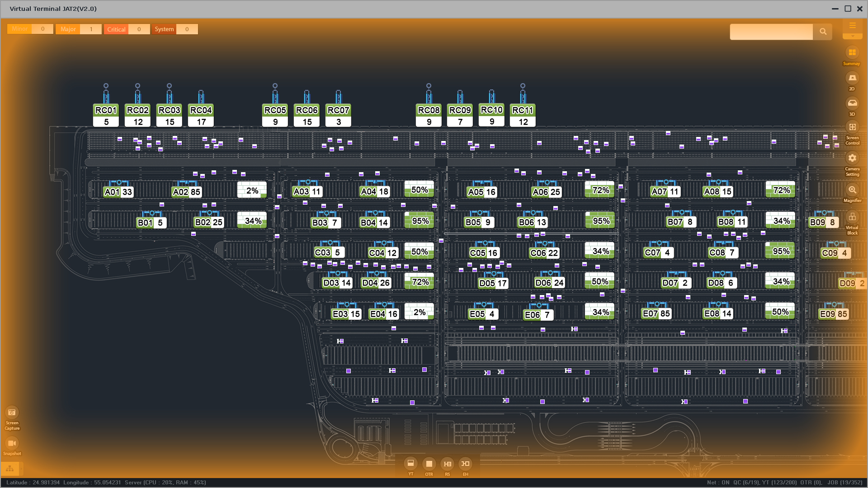This screenshot has width=868, height=488.
Task: Toggle EH equipment visibility
Action: pos(465,464)
